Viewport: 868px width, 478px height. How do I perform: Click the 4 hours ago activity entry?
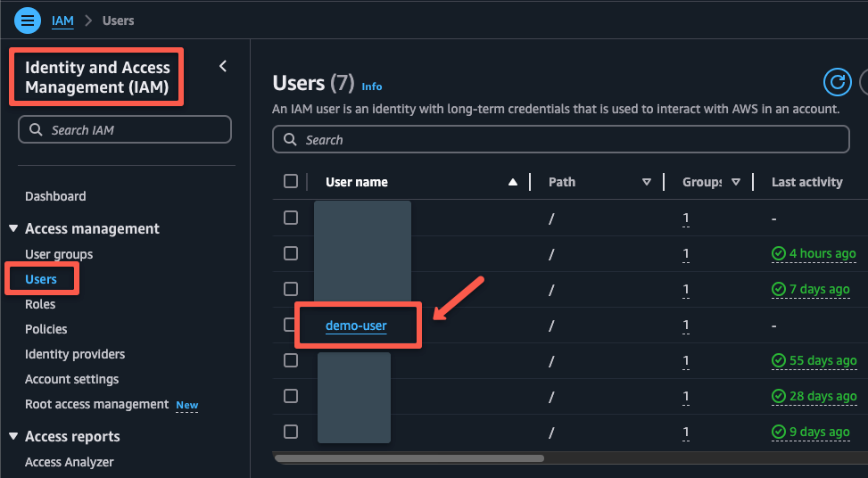click(x=814, y=253)
